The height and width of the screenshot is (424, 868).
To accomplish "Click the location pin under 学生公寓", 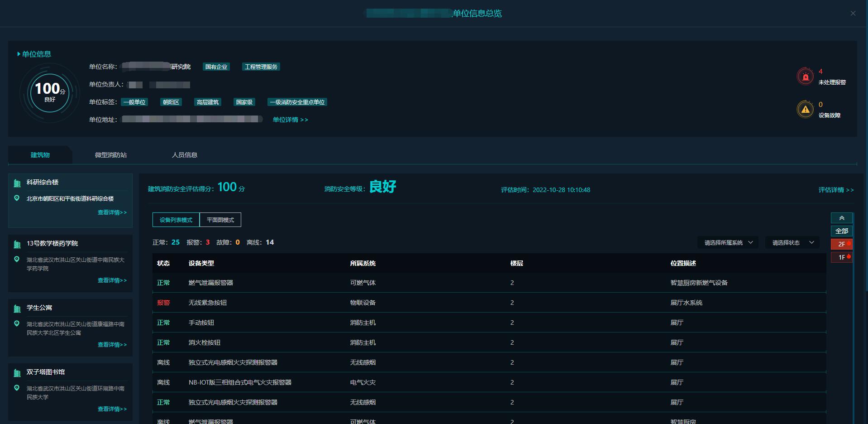I will click(x=17, y=323).
